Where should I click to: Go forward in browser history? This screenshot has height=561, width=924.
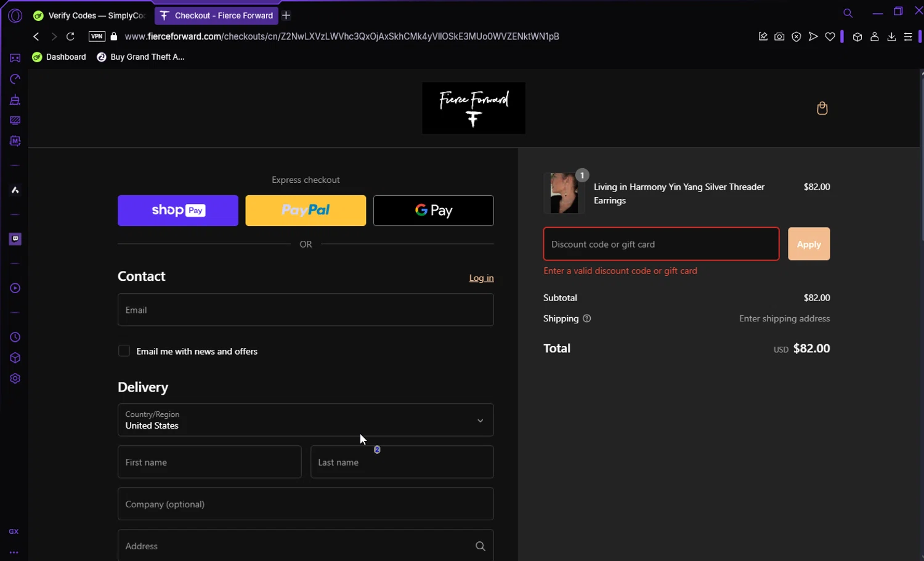[x=54, y=36]
